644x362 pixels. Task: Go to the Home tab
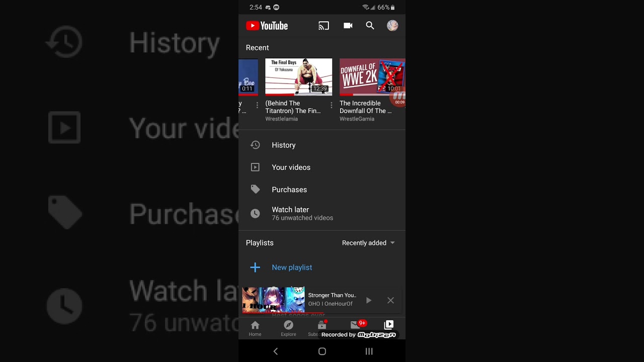(255, 328)
